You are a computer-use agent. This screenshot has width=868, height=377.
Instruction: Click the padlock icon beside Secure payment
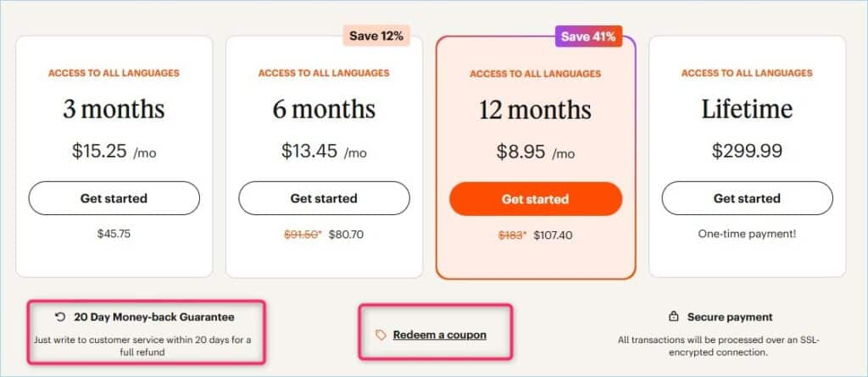[x=674, y=317]
